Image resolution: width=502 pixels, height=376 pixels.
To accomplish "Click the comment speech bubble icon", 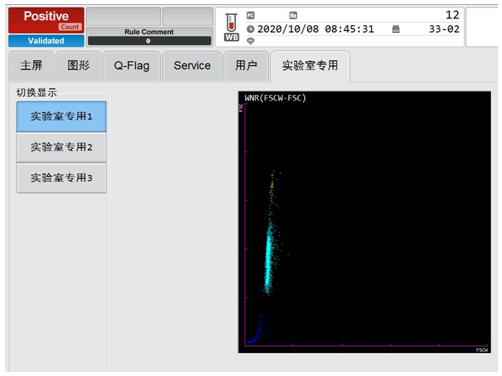I will click(250, 41).
